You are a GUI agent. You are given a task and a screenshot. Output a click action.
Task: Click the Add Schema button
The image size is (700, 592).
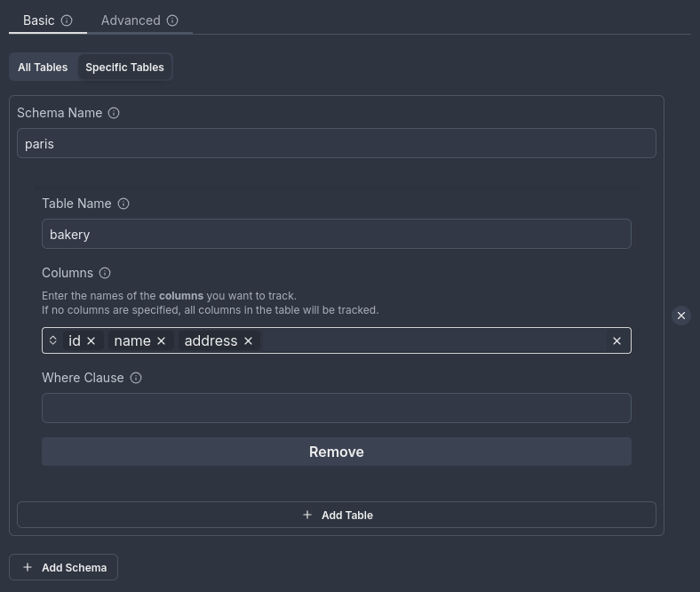[x=64, y=567]
